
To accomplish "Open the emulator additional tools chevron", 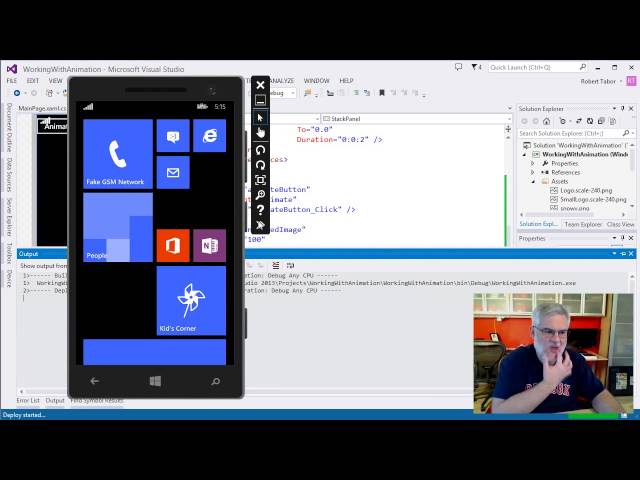I will point(260,225).
